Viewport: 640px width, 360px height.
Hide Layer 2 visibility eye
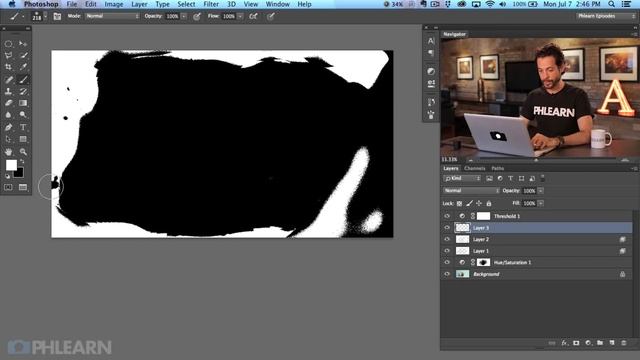[447, 239]
